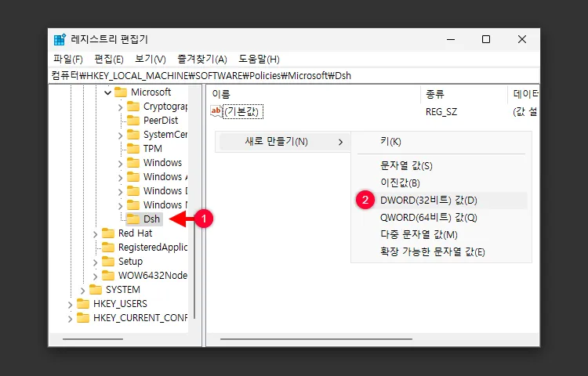Select 키(K) from the submenu
Screen dimensions: 588x376
(441, 142)
